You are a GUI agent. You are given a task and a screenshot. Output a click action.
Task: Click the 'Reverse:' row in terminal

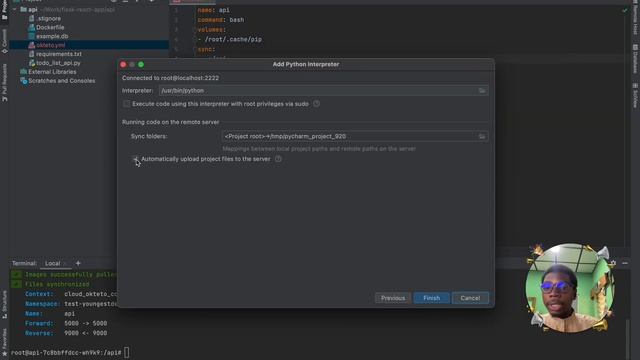(x=66, y=333)
